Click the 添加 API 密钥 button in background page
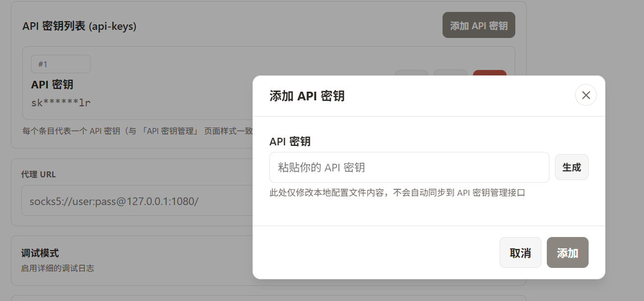Screen dimensions: 644x301 478,25
